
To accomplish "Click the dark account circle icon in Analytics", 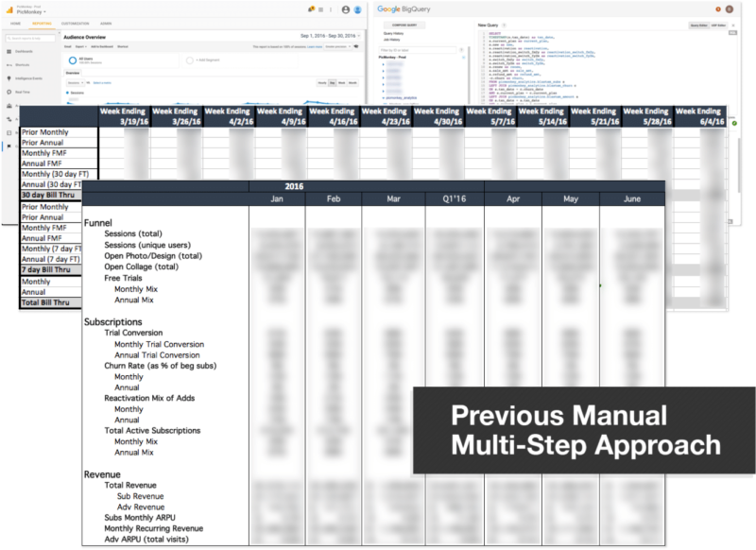I will pyautogui.click(x=346, y=9).
